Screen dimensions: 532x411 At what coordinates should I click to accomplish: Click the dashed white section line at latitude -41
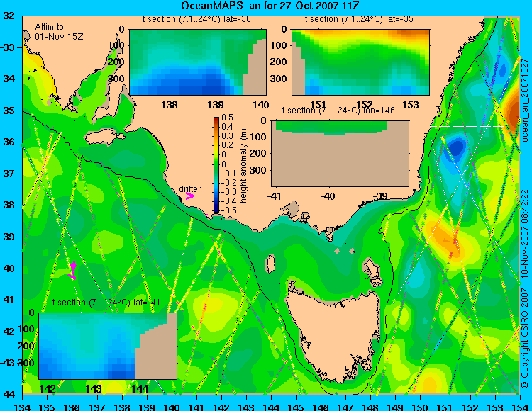pos(253,300)
